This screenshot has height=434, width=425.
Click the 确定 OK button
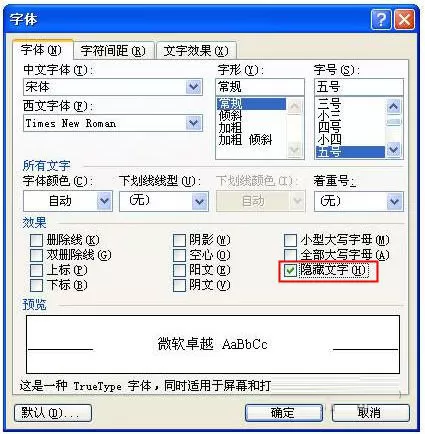click(x=283, y=413)
